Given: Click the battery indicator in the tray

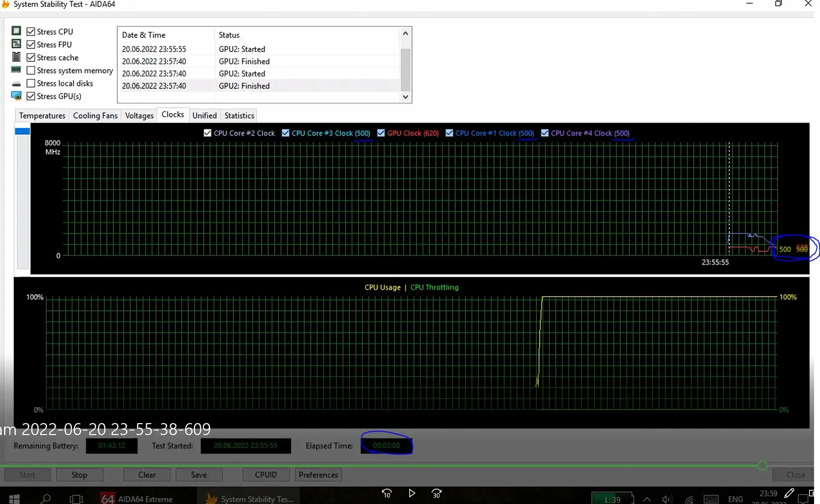Looking at the screenshot, I should (x=613, y=499).
